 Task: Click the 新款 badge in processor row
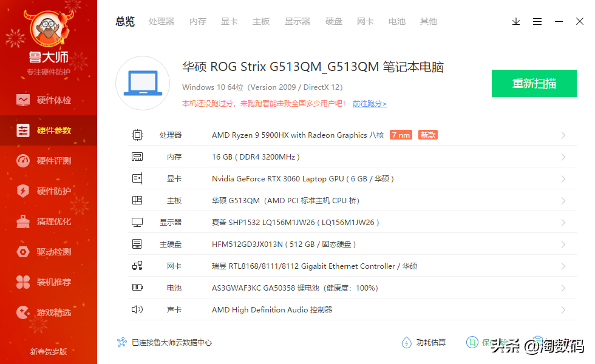428,135
